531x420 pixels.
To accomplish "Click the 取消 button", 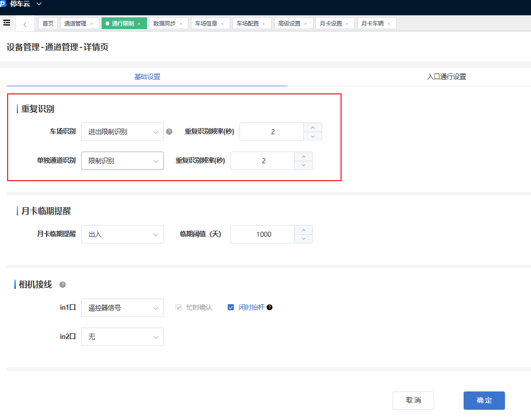I will (x=413, y=401).
